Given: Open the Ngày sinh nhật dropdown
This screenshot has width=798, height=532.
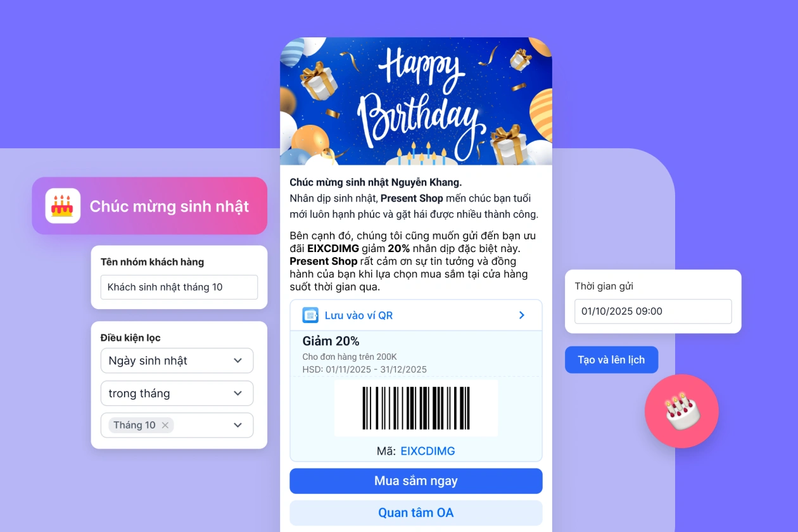Looking at the screenshot, I should pyautogui.click(x=177, y=360).
